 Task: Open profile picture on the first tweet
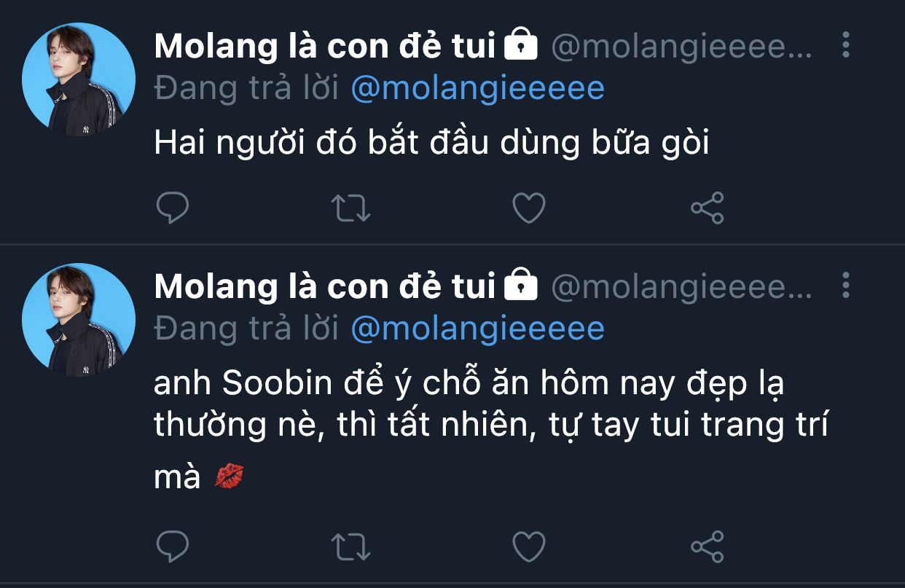(79, 79)
